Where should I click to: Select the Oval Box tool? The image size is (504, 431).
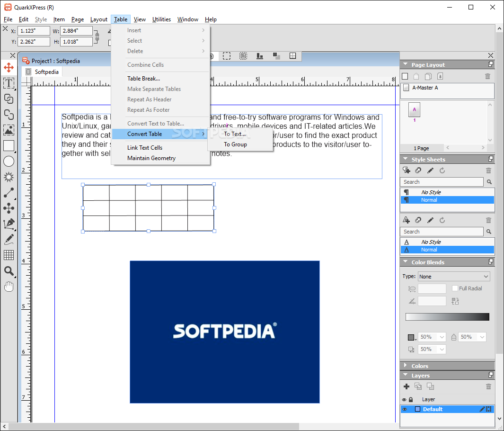point(9,162)
